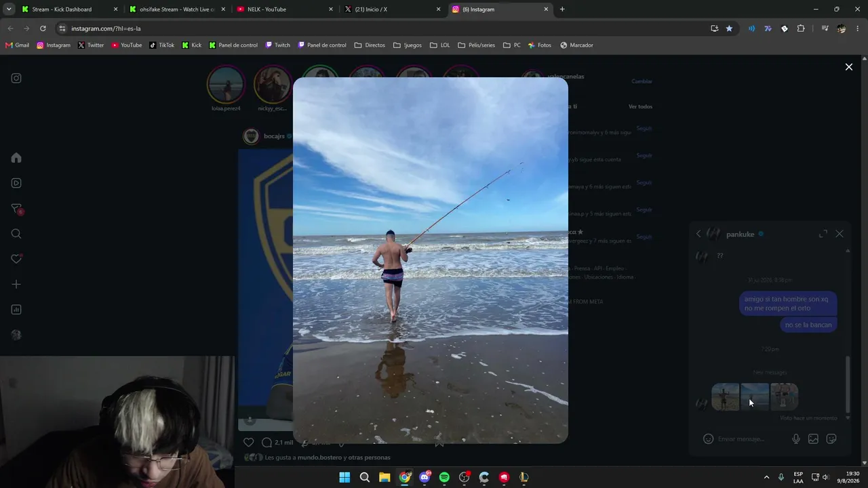This screenshot has height=488, width=868.
Task: Open Reels in the Instagram sidebar
Action: click(16, 183)
